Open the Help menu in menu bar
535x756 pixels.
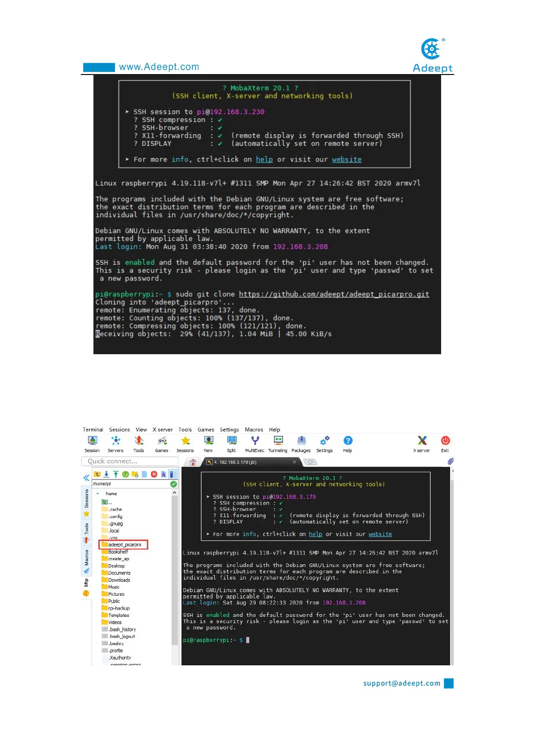pyautogui.click(x=274, y=430)
